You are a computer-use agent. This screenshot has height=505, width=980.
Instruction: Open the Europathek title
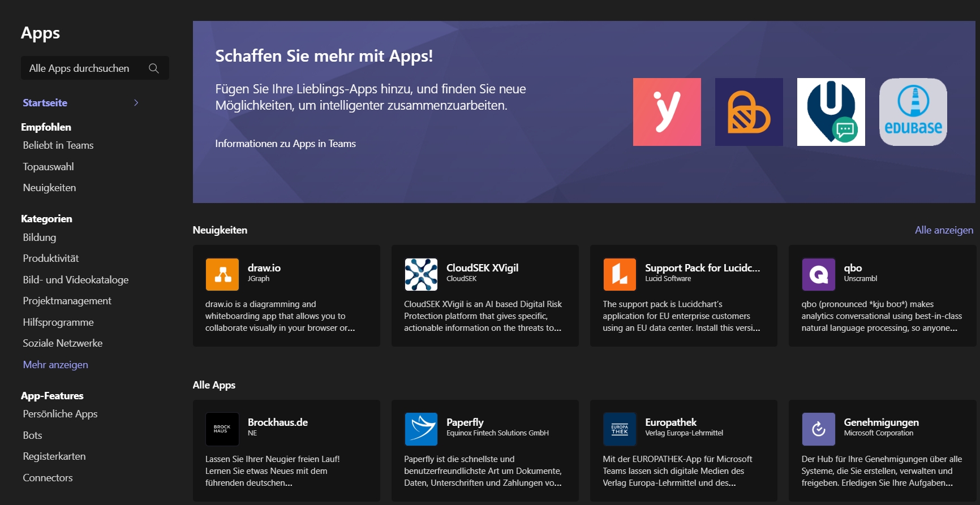[670, 422]
